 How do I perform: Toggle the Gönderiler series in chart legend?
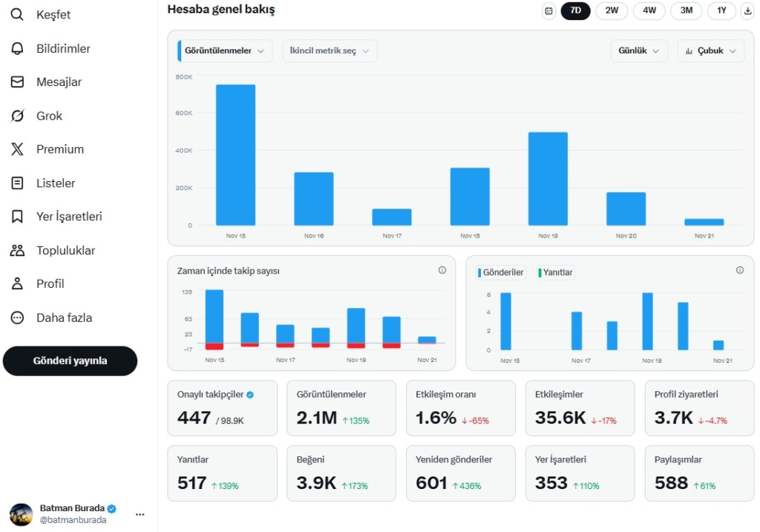pyautogui.click(x=501, y=273)
